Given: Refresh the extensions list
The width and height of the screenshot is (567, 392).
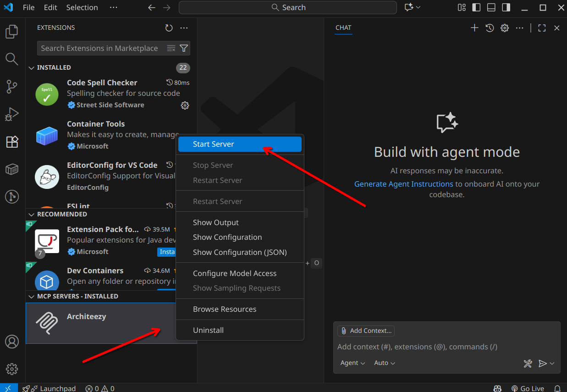Looking at the screenshot, I should pos(169,28).
